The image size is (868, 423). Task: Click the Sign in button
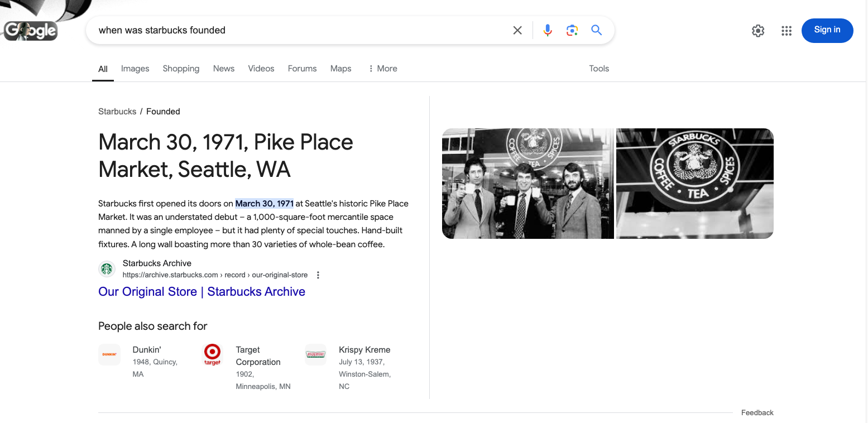pos(827,30)
